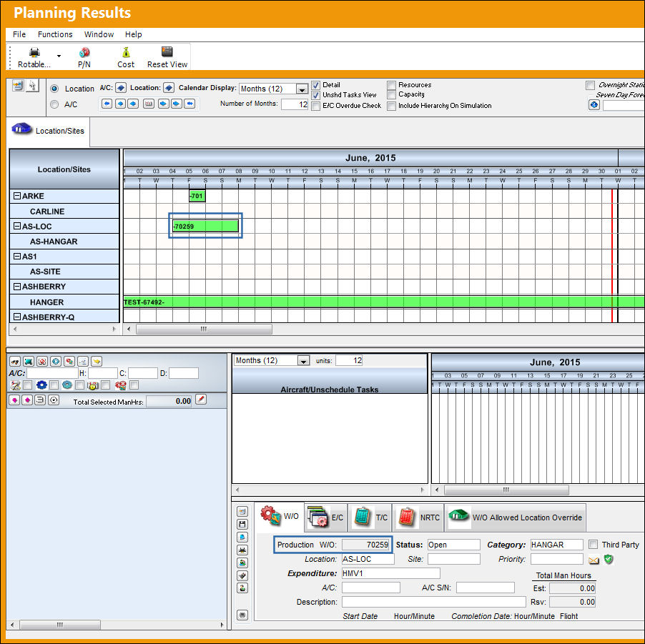
Task: Select the A/C radio button
Action: 54,104
